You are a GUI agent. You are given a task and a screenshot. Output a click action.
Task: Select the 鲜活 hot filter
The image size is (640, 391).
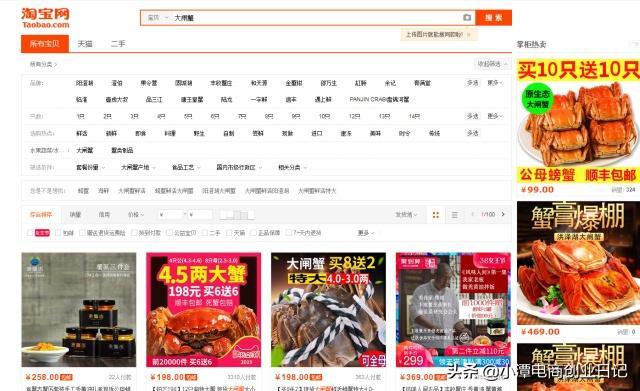pyautogui.click(x=82, y=133)
